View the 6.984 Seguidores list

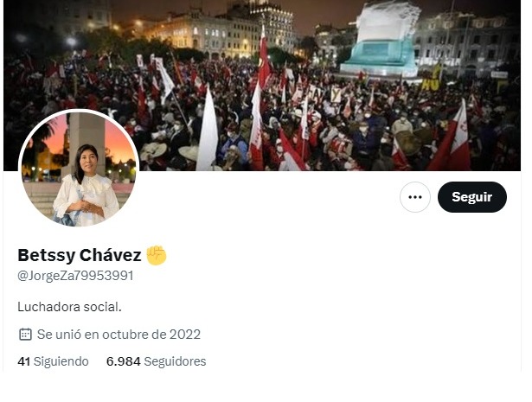(156, 361)
